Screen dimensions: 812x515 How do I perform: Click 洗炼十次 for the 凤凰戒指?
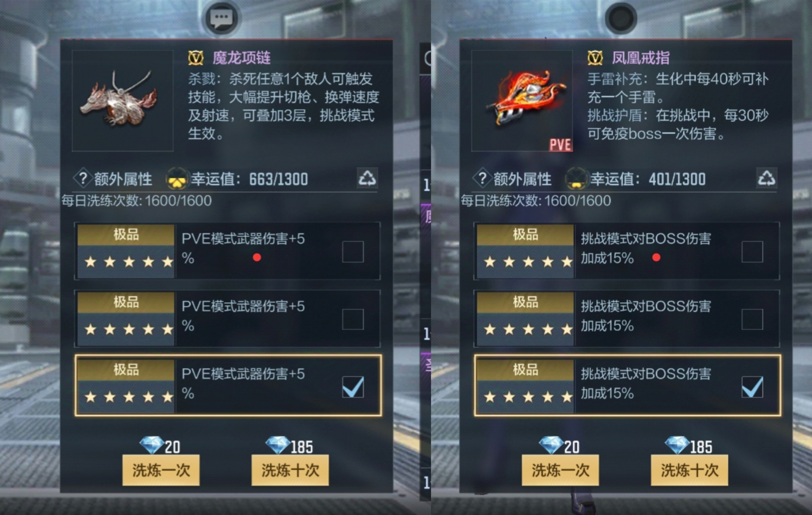click(689, 470)
